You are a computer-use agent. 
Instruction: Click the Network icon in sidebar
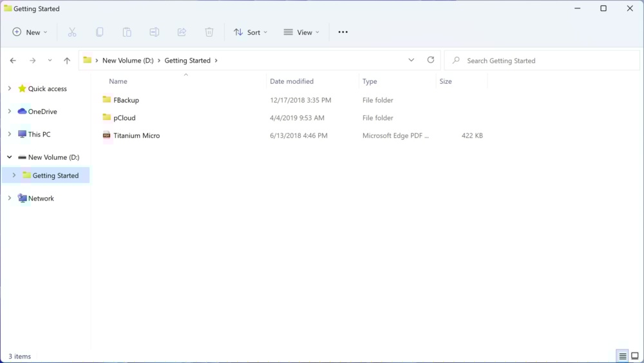click(x=22, y=198)
